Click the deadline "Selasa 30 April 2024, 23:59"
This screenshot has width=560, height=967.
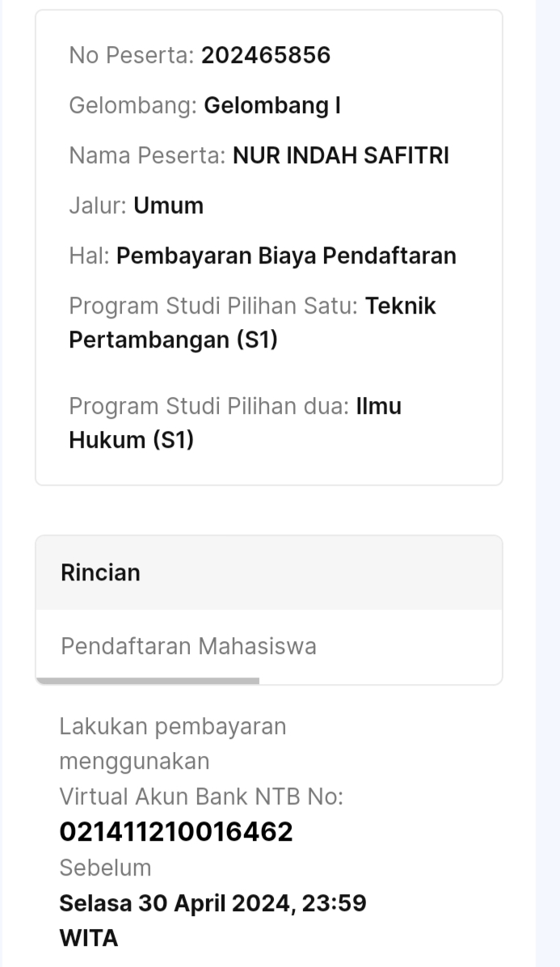pos(213,902)
